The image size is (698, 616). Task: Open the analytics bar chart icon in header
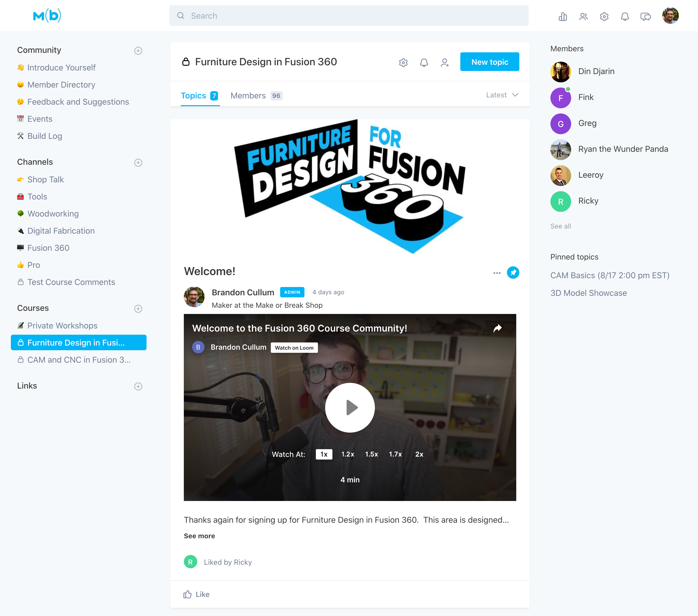562,16
